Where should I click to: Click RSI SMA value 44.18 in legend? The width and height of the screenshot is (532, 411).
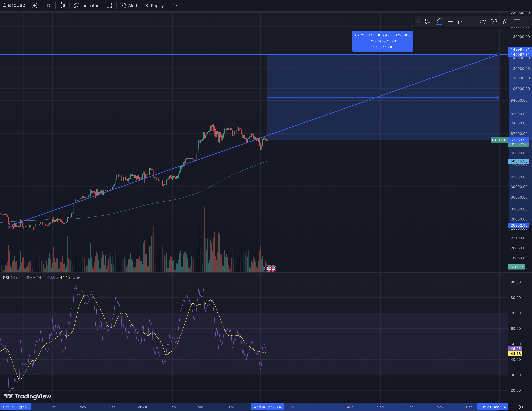65,277
